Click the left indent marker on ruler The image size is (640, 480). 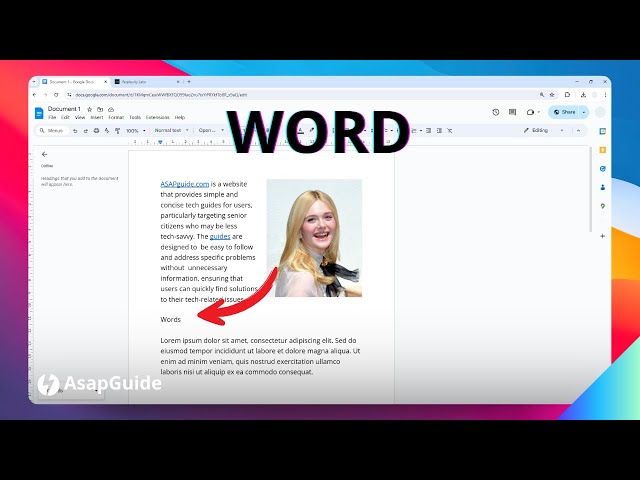[x=160, y=142]
